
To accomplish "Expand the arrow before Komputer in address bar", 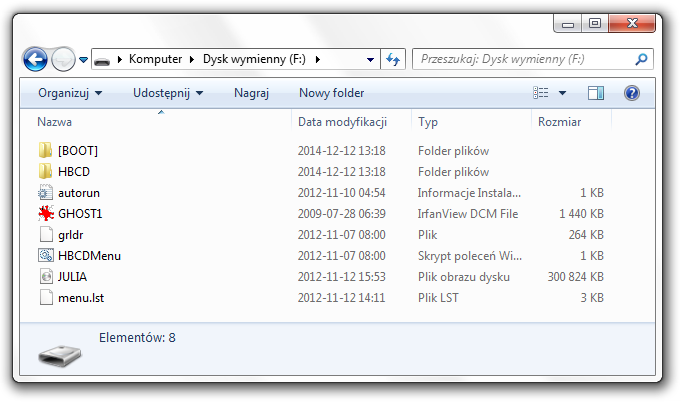I will (120, 59).
